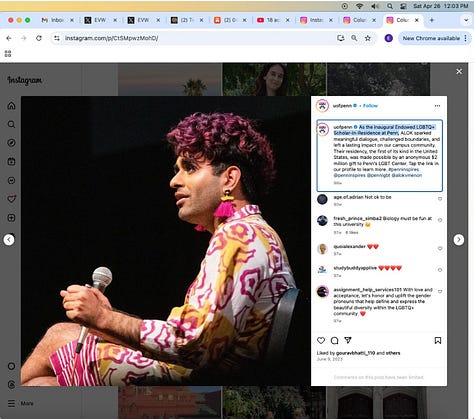The height and width of the screenshot is (419, 474).
Task: Open the studybuddyapplive commenter profile
Action: coord(355,268)
